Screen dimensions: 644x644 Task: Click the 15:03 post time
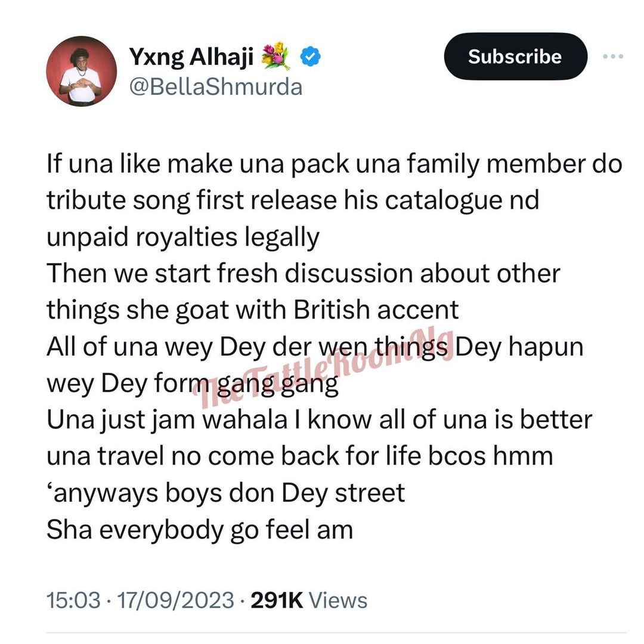click(x=73, y=600)
